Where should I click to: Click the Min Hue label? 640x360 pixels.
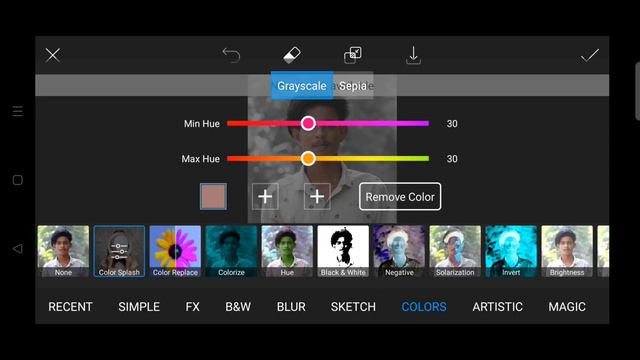[x=202, y=124]
